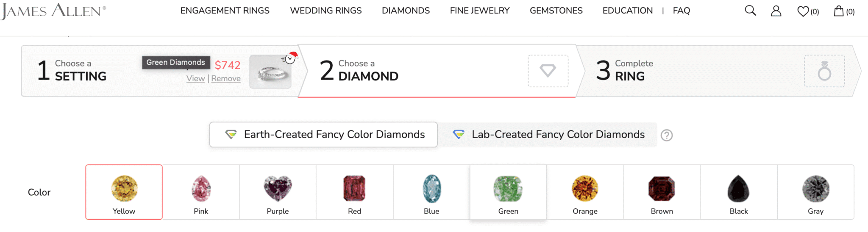The height and width of the screenshot is (232, 868).
Task: Pick the Pink diamond color
Action: point(201,192)
